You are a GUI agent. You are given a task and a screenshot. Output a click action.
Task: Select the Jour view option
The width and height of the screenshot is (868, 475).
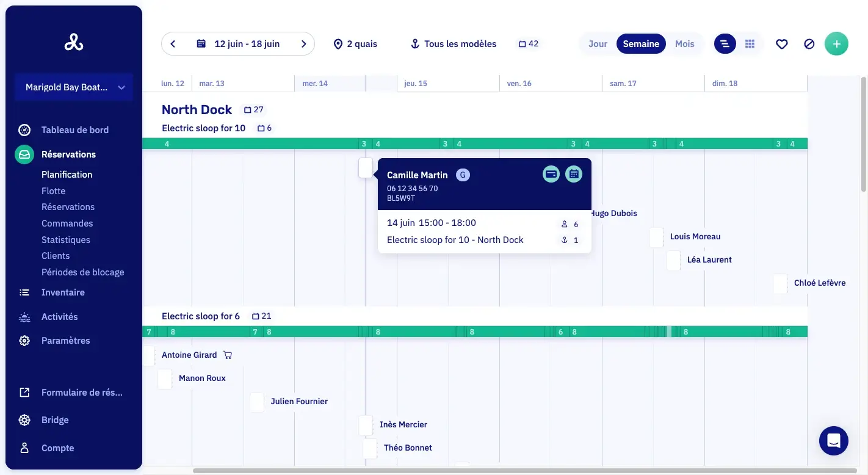598,44
